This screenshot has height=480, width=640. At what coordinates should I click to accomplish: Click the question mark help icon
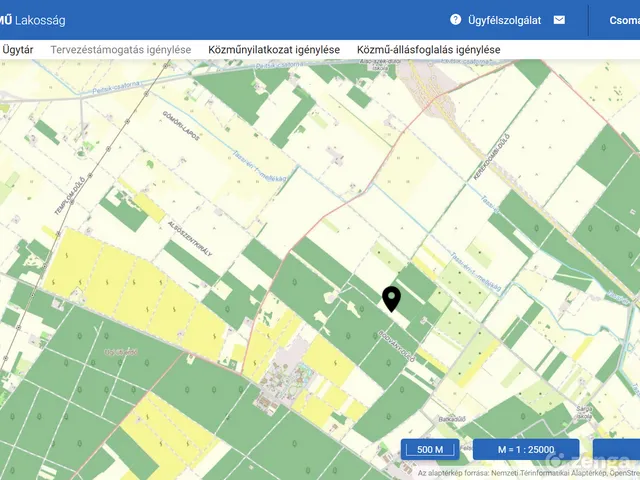(x=456, y=20)
